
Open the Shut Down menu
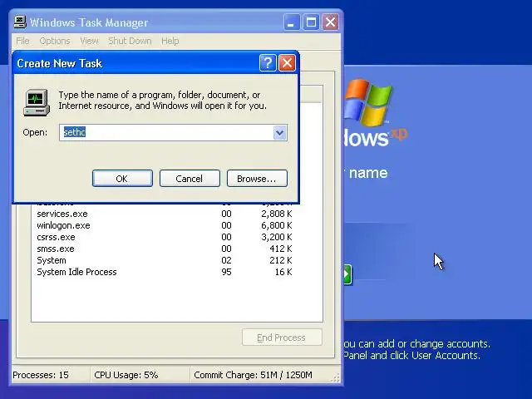[x=130, y=41]
